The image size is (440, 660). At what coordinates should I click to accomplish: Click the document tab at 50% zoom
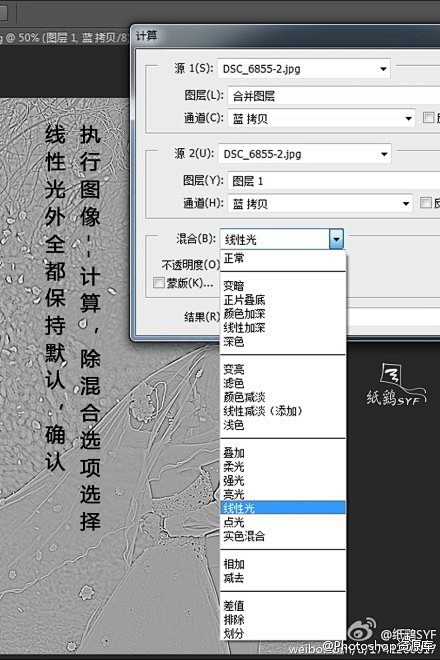click(x=64, y=37)
